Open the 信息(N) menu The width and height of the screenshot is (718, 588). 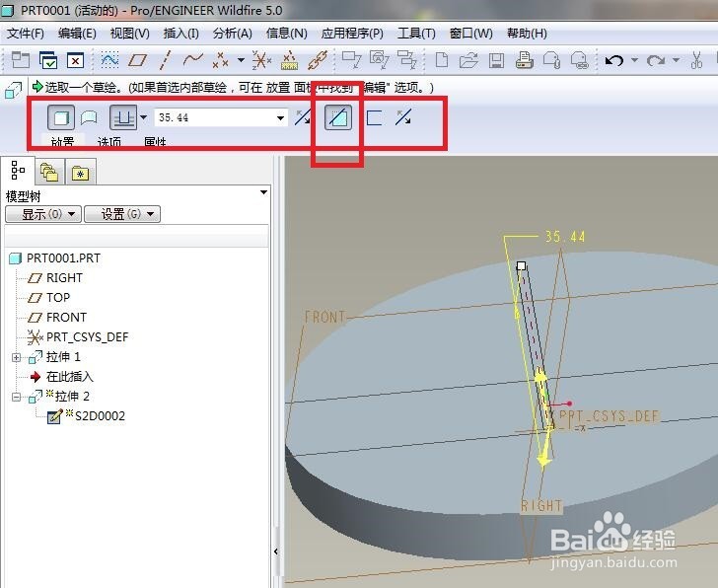[287, 34]
